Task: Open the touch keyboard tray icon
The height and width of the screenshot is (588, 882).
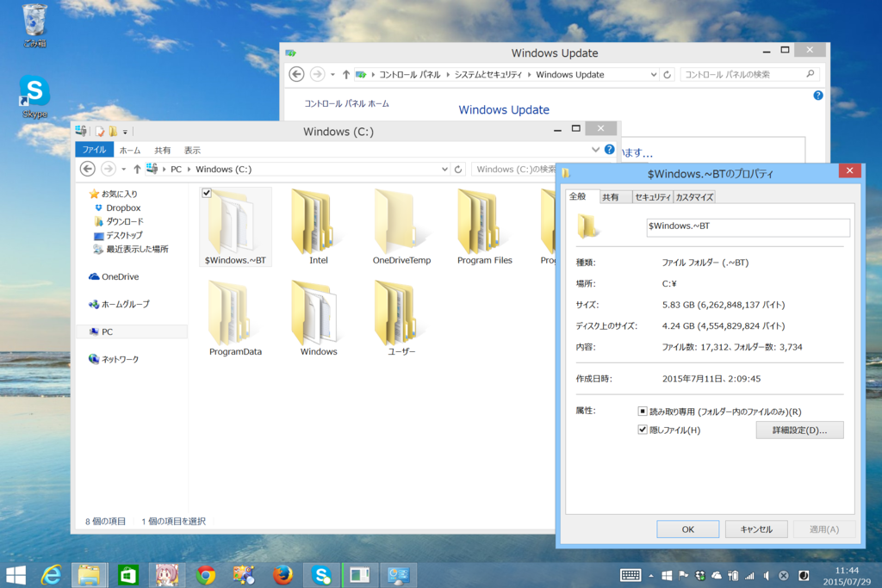Action: (630, 575)
